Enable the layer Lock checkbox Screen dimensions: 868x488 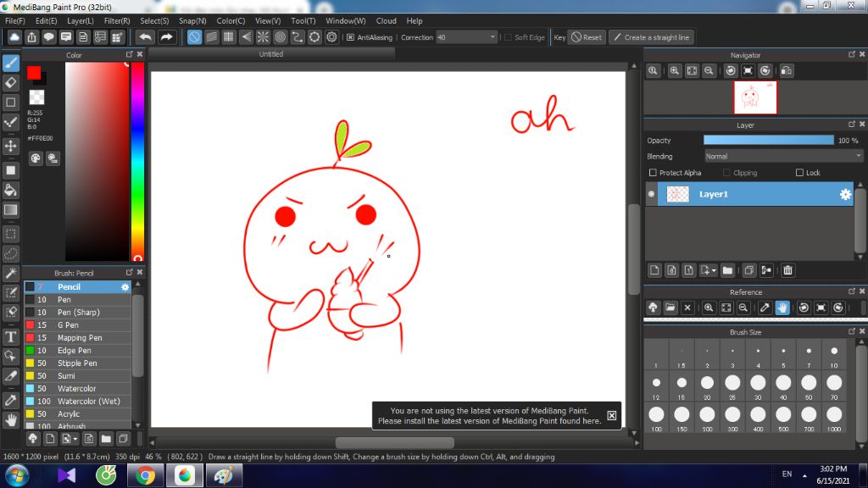coord(799,173)
